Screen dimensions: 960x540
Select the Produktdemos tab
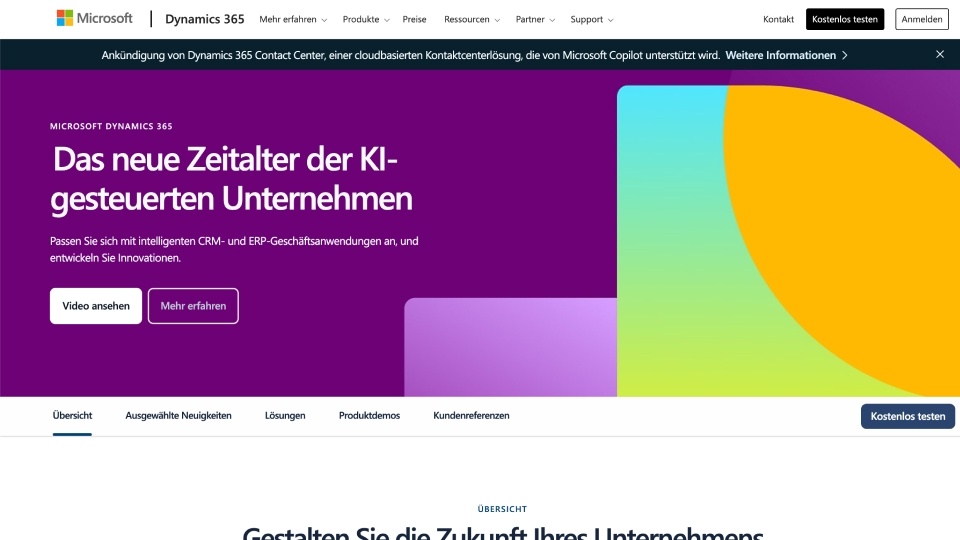369,416
